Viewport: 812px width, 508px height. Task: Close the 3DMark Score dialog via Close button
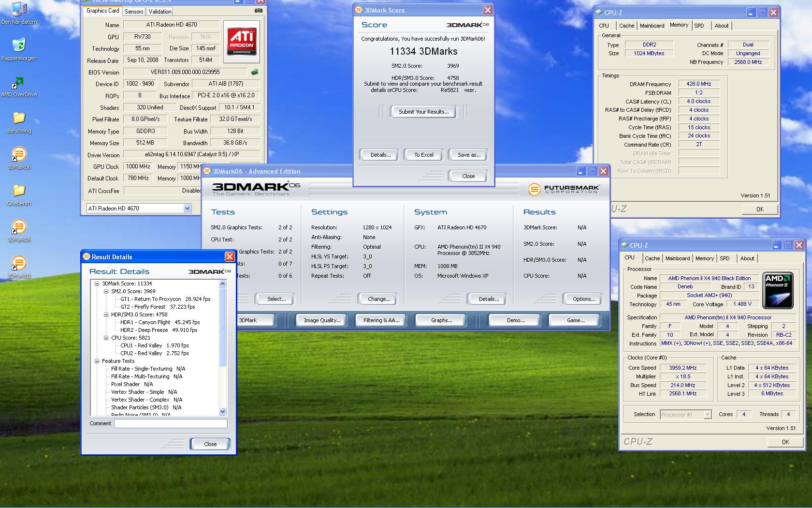468,176
